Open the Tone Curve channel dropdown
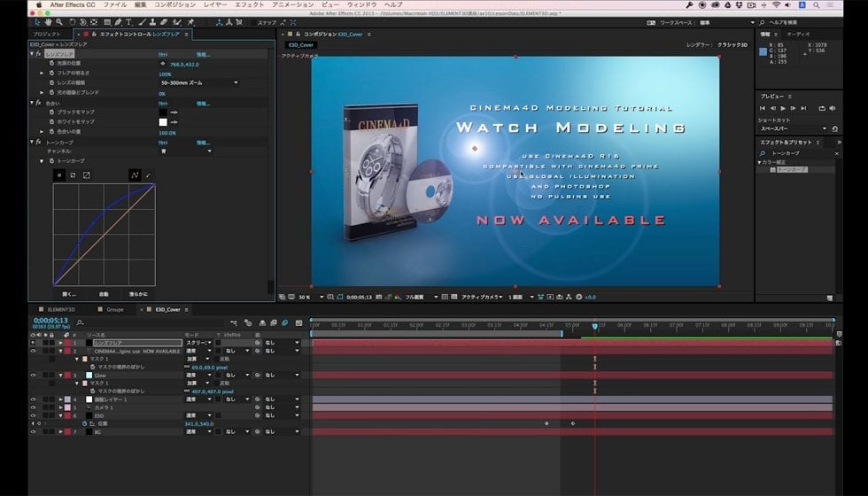Screen dimensions: 868x496 pyautogui.click(x=186, y=151)
